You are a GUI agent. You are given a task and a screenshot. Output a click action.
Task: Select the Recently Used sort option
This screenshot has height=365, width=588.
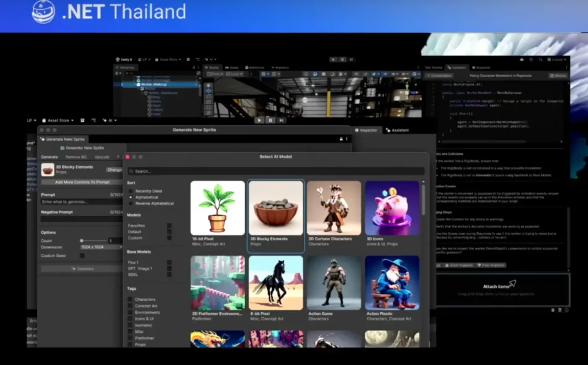pos(131,191)
